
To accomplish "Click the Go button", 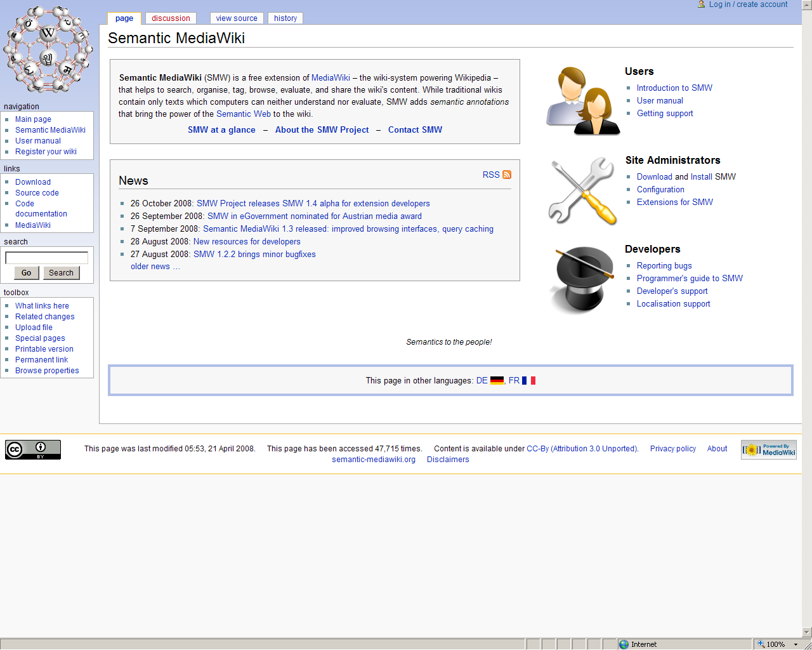I will (x=26, y=273).
